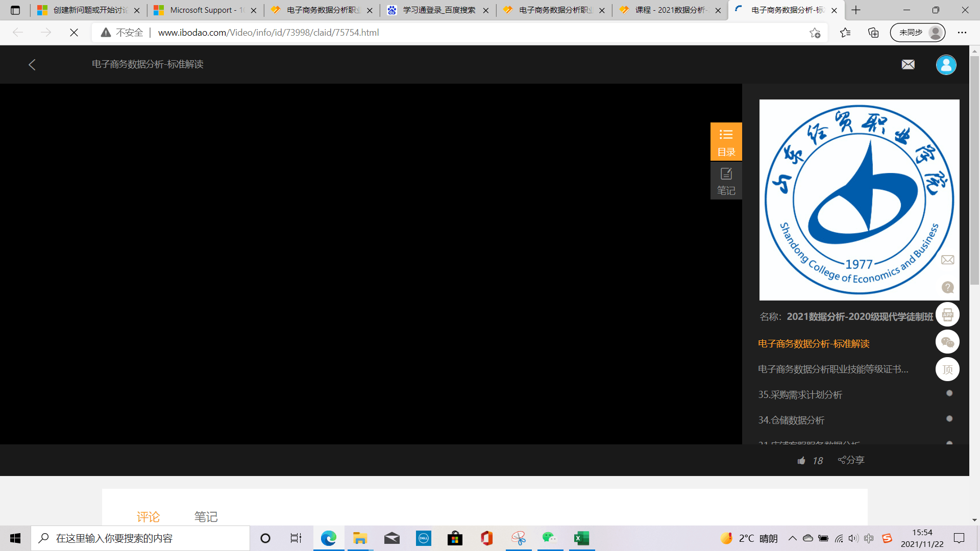
Task: Open the WeChat floating icon
Action: (x=947, y=342)
